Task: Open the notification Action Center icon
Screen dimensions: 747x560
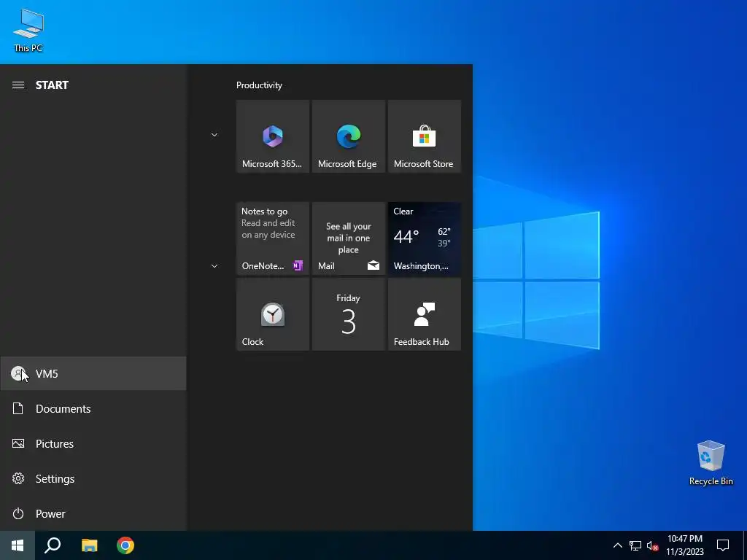Action: 723,545
